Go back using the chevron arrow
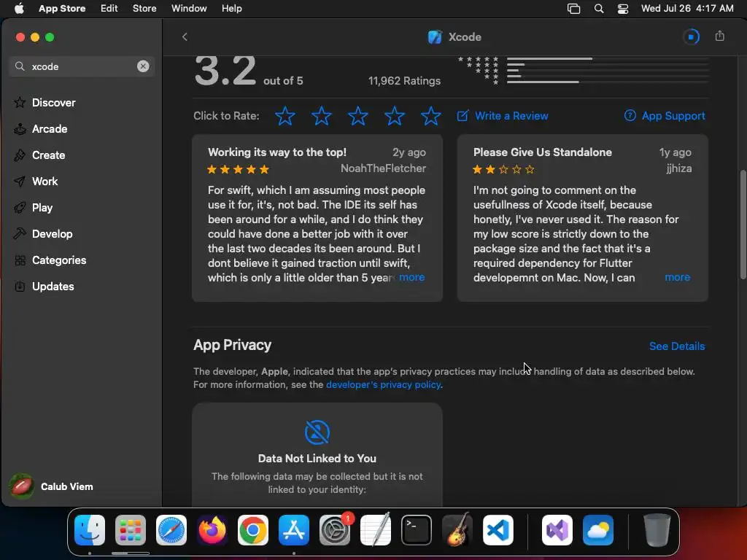The height and width of the screenshot is (560, 747). 185,36
